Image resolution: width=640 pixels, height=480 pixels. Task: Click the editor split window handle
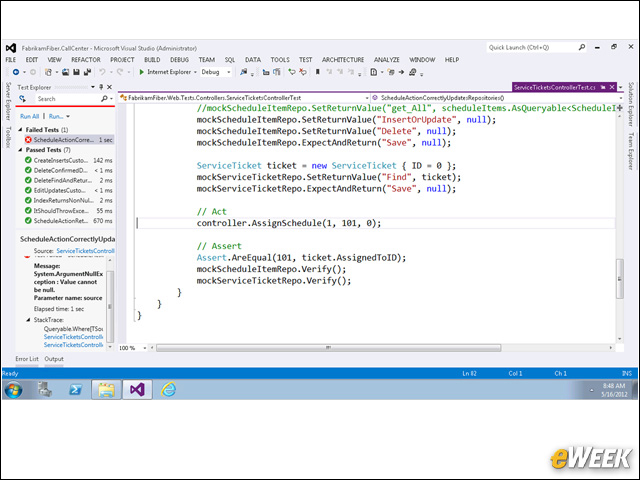point(620,108)
